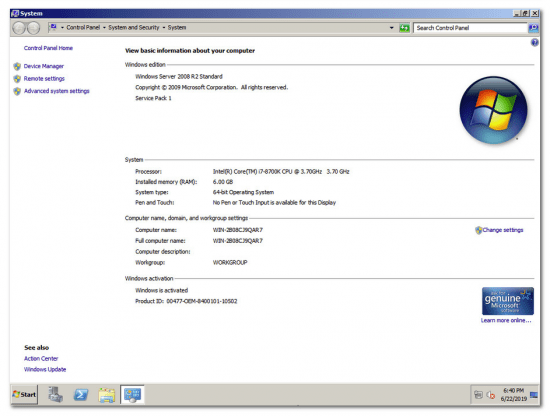Go to Control Panel breadcrumb
550x416 pixels.
click(x=83, y=27)
